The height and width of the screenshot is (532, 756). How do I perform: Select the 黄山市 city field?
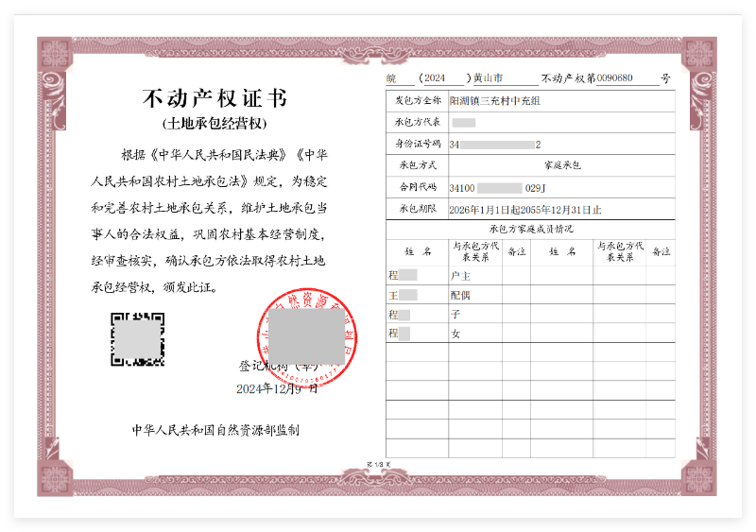tap(489, 78)
